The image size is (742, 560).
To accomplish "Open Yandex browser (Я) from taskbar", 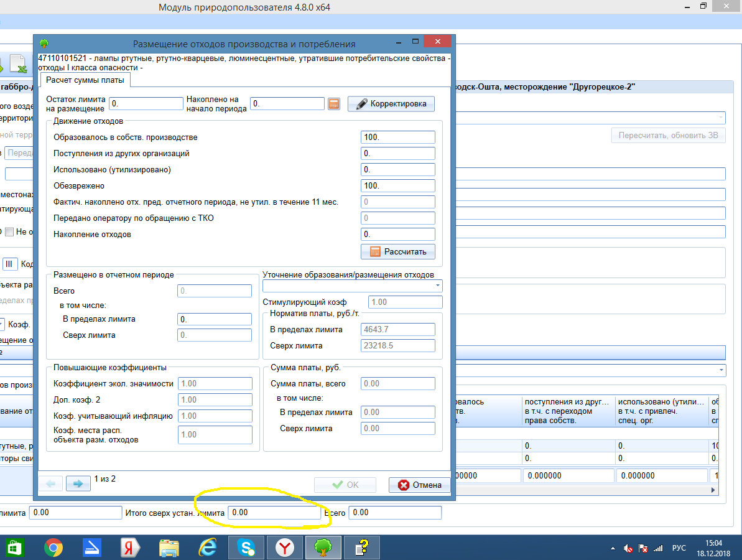I will point(129,548).
